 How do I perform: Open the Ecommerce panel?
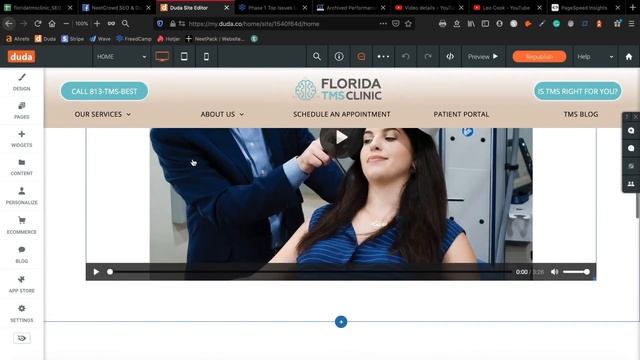click(22, 225)
